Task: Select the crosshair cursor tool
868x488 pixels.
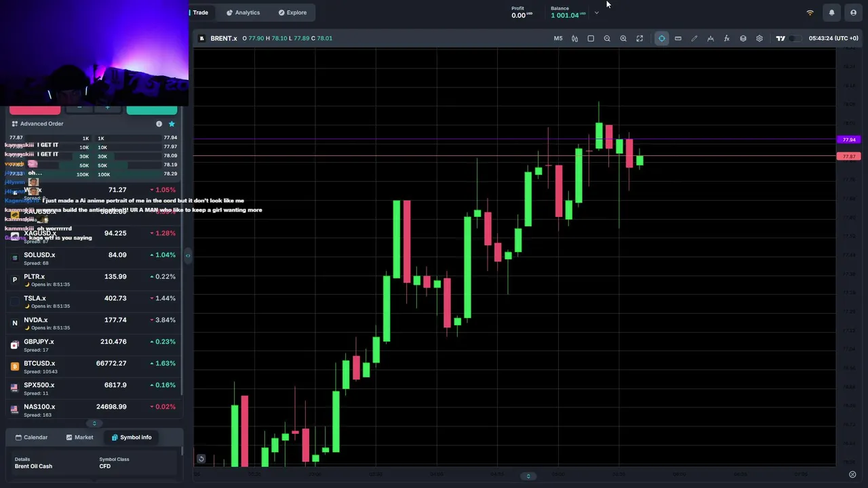Action: coord(662,39)
